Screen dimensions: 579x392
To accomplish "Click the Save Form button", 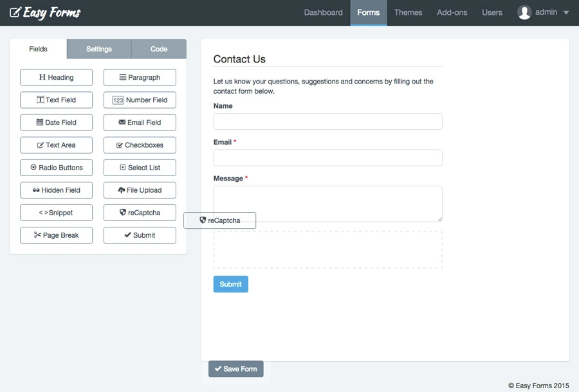I will (236, 369).
